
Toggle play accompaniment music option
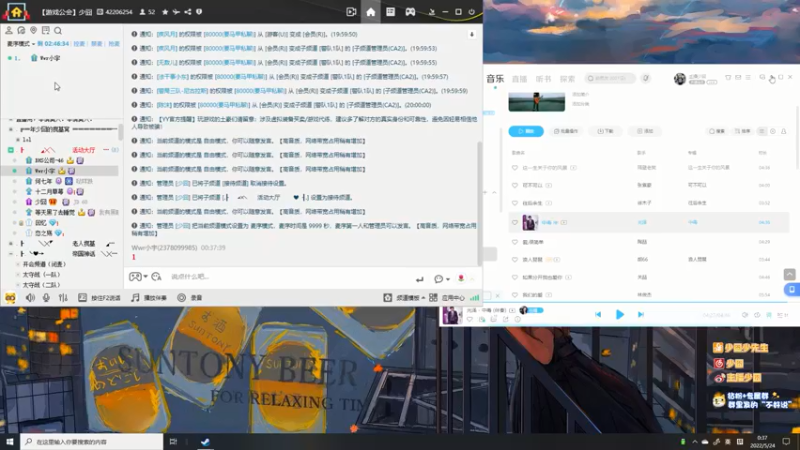click(149, 297)
